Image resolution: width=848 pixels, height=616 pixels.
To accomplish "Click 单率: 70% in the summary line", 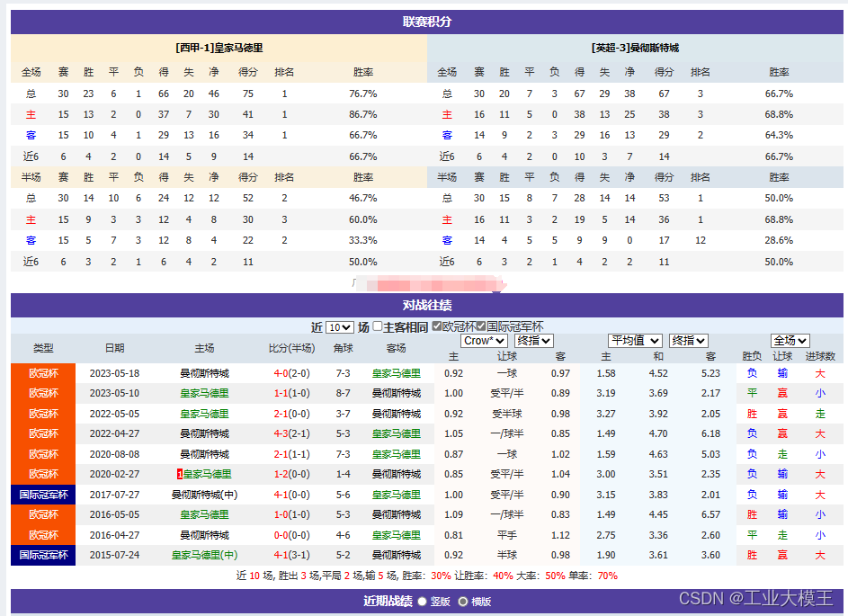I will (593, 576).
